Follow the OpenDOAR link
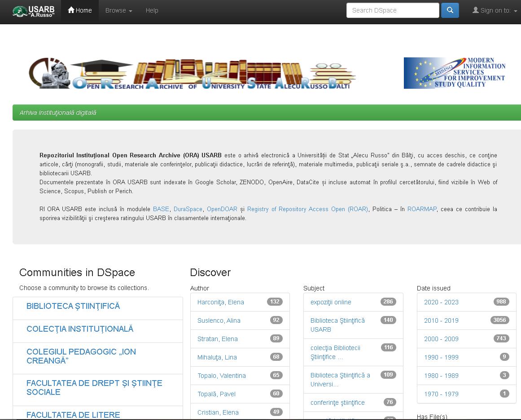521x420 pixels. [222, 209]
